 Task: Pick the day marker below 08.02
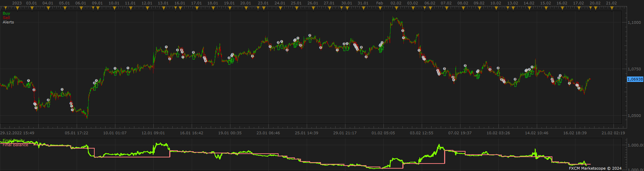pos(463,8)
